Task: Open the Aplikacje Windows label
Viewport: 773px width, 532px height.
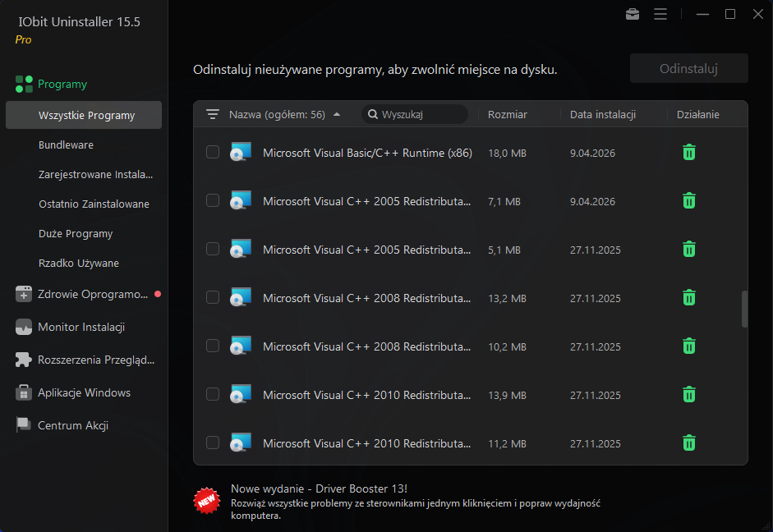Action: tap(84, 392)
